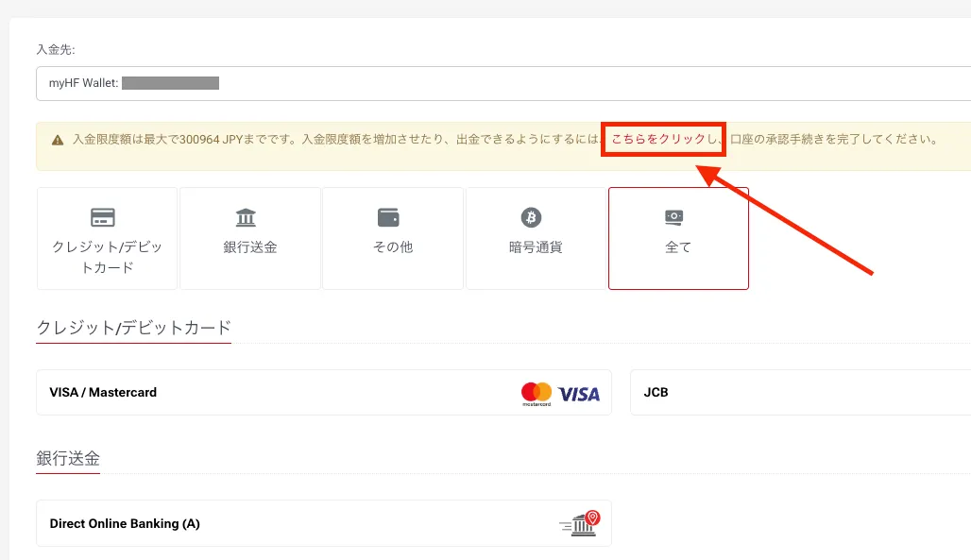
Task: Click the warning triangle icon in the notice
Action: [58, 140]
